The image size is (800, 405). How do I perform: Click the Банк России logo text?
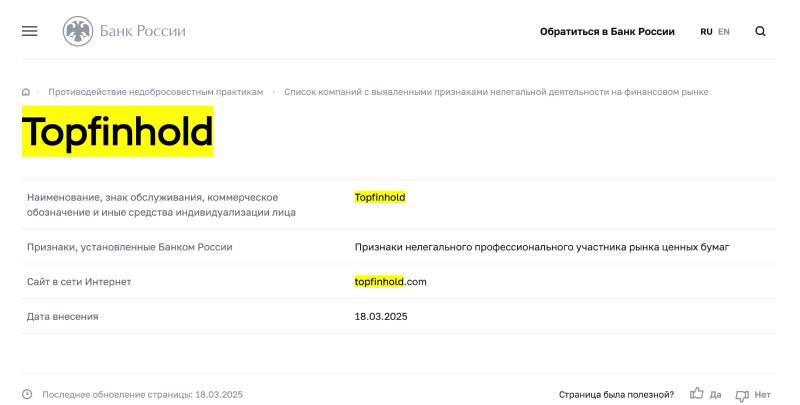click(x=142, y=31)
